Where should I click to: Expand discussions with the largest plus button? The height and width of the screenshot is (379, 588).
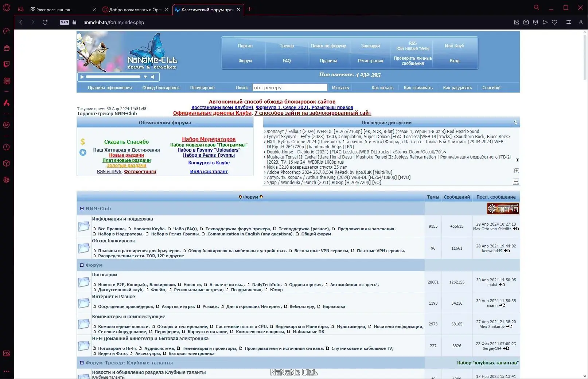tap(516, 181)
